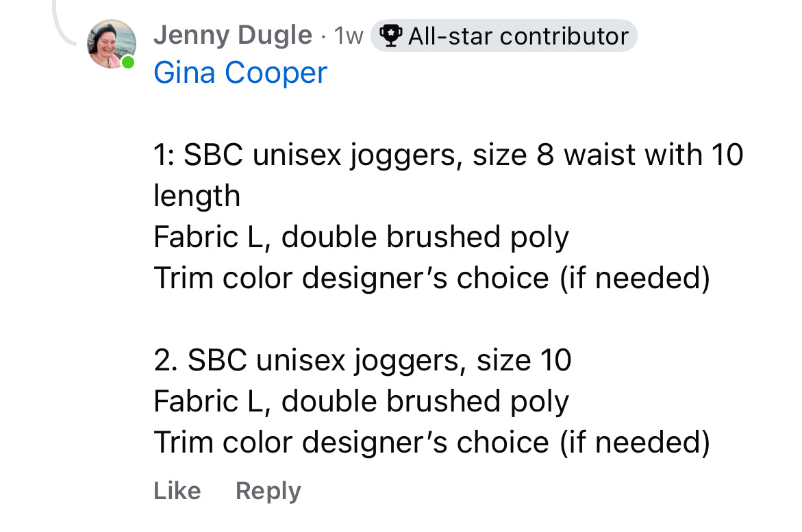Image resolution: width=802 pixels, height=532 pixels.
Task: Click the dot separator after Jenny Dugle
Action: point(323,36)
